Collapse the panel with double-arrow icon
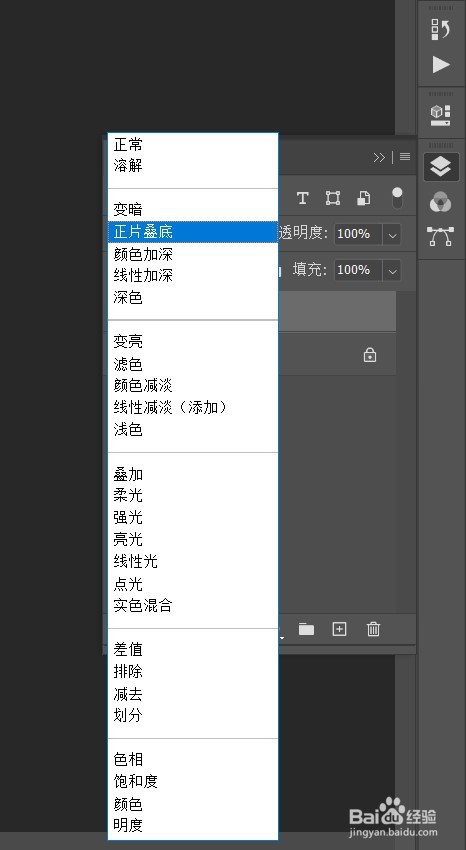Screen dimensions: 466x850 (379, 157)
